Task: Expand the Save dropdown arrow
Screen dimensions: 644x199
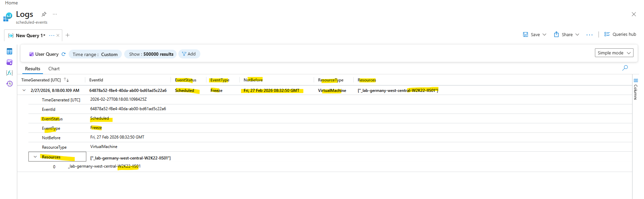Action: pyautogui.click(x=544, y=34)
